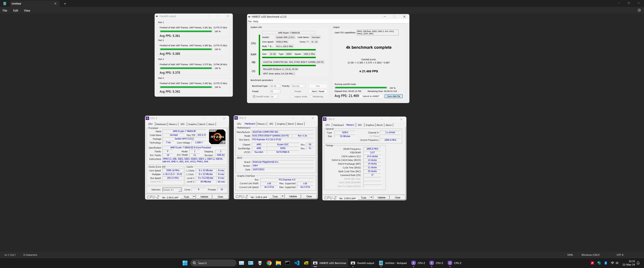Click the Used CPU capabilities text box

click(x=377, y=32)
